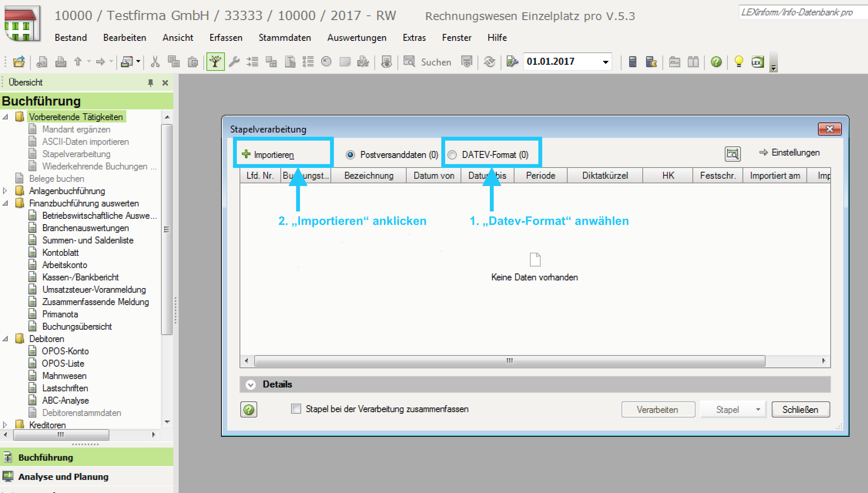The image size is (868, 493).
Task: Click the scissors cut icon in toolbar
Action: coord(155,62)
